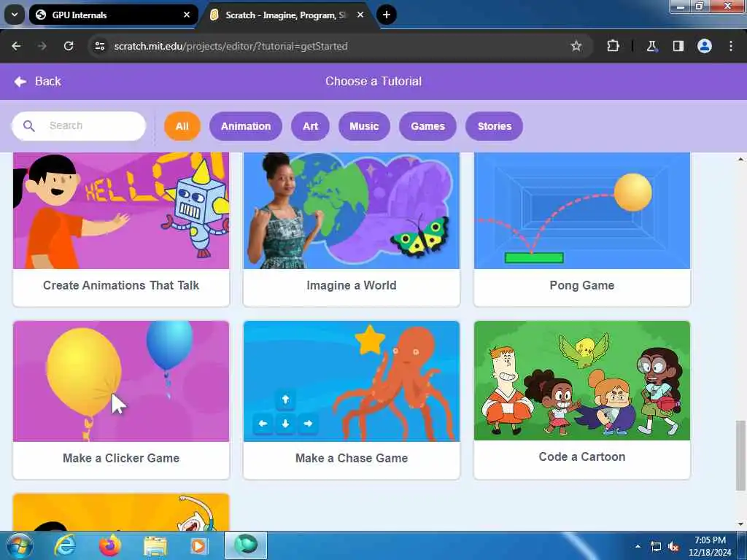The height and width of the screenshot is (560, 747).
Task: Open a new browser tab
Action: point(387,15)
